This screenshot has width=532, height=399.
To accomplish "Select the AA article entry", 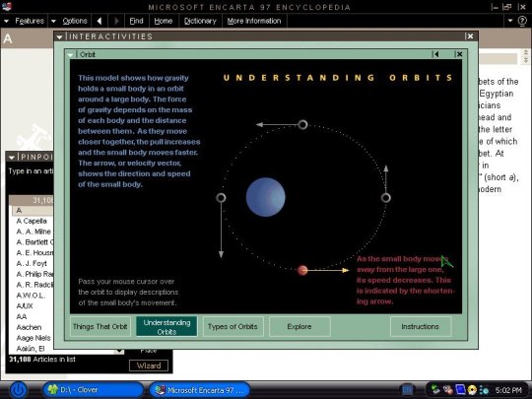I will click(x=22, y=316).
